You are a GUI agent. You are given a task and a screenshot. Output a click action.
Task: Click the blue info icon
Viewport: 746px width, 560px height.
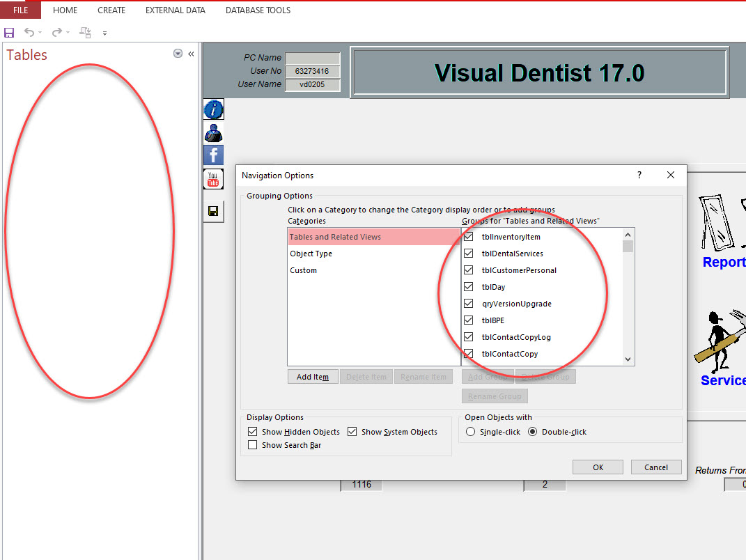(x=214, y=109)
